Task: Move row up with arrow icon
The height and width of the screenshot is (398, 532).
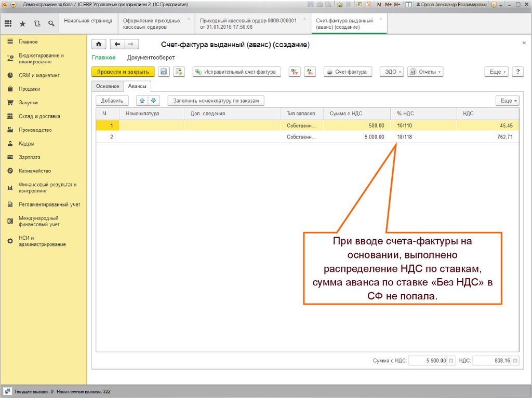Action: 142,101
